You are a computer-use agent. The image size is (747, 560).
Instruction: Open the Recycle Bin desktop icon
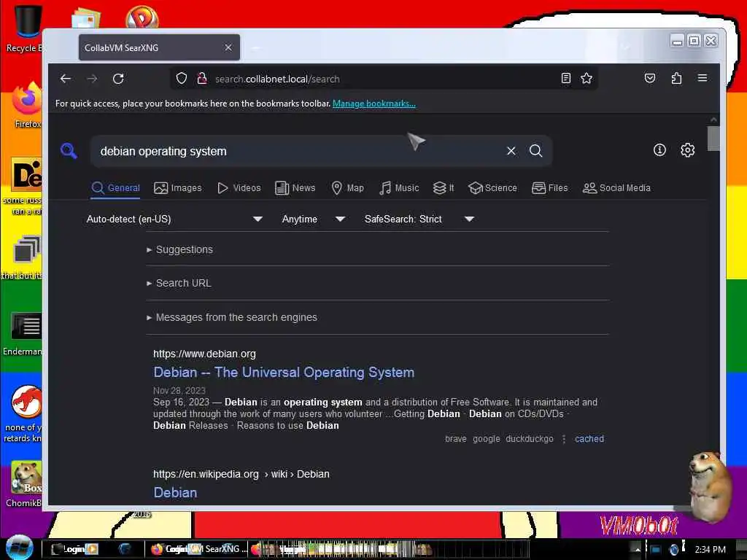pyautogui.click(x=26, y=28)
